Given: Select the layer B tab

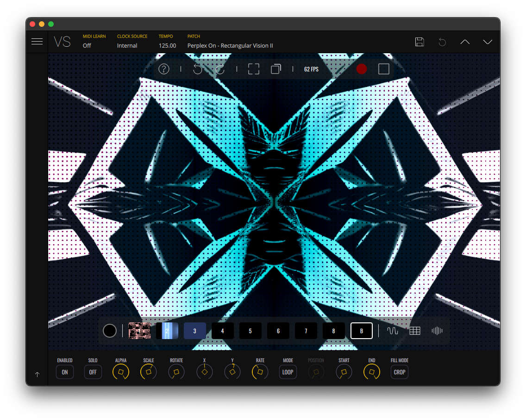Looking at the screenshot, I should tap(362, 331).
